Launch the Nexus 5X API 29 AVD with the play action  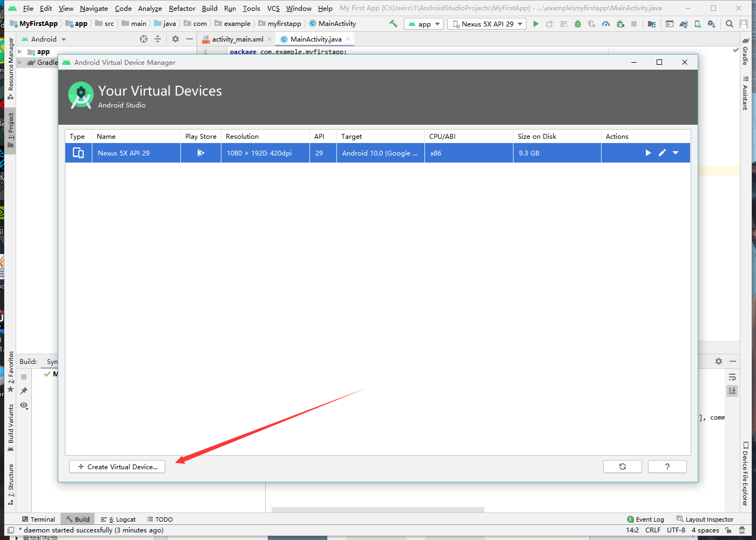(x=648, y=153)
